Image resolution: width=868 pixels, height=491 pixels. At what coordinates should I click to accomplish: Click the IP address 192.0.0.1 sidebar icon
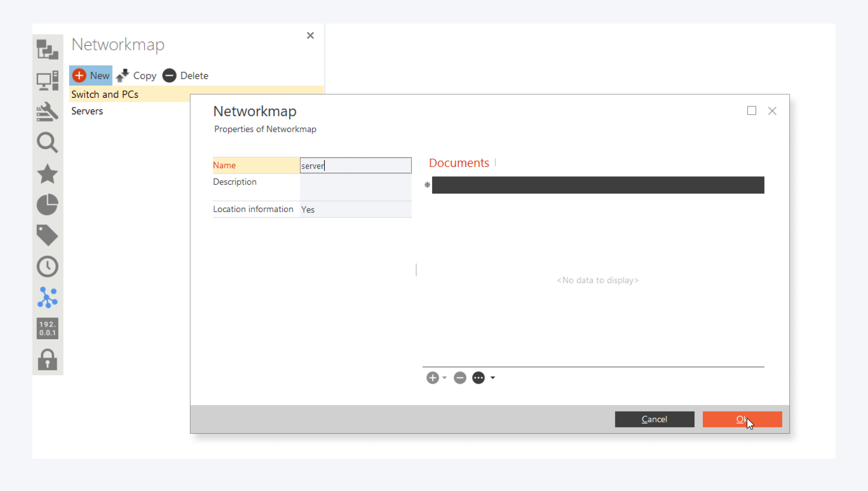(47, 328)
